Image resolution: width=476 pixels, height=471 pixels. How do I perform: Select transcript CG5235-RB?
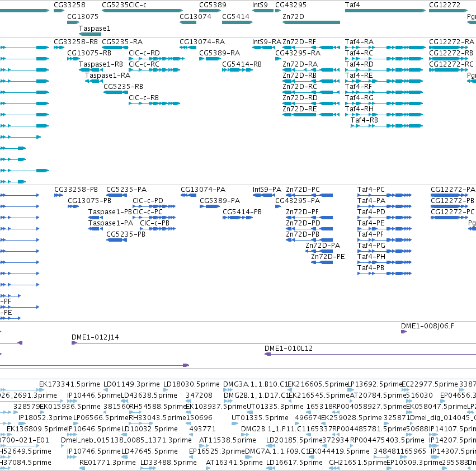[123, 87]
